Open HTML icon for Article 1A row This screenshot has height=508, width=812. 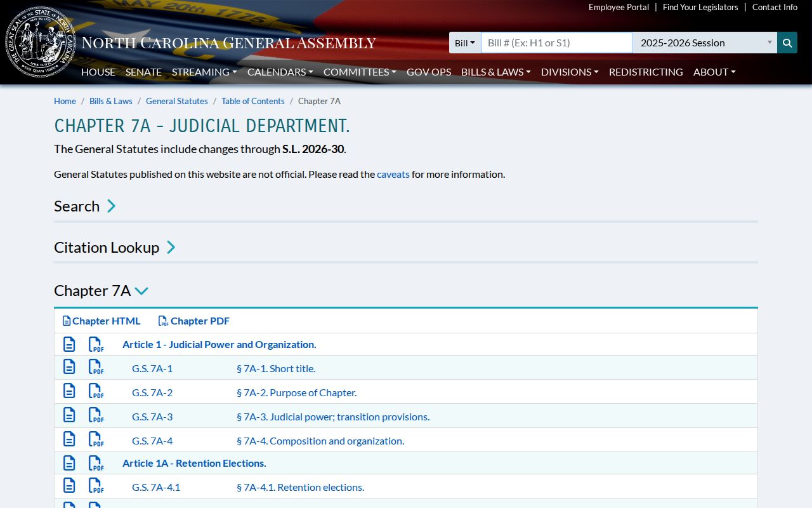tap(69, 463)
